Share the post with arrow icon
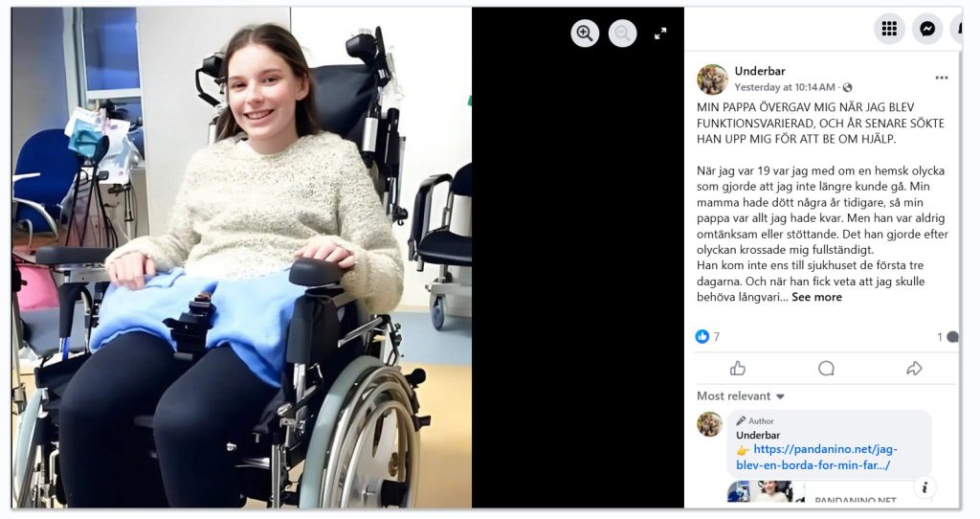 point(914,369)
